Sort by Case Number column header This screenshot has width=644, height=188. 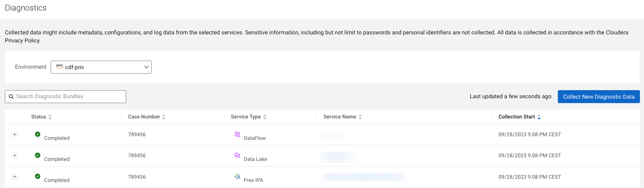[x=147, y=117]
